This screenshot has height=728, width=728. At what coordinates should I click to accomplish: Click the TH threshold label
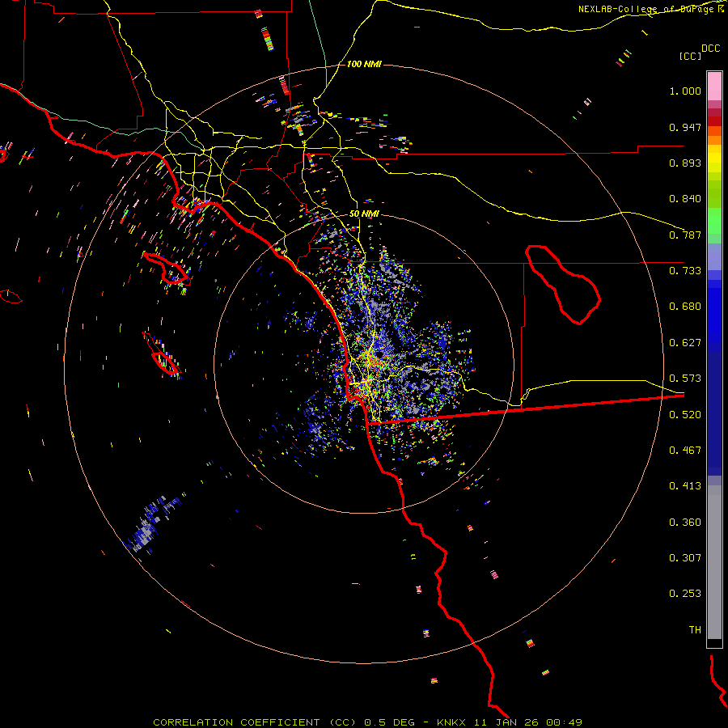click(x=695, y=630)
